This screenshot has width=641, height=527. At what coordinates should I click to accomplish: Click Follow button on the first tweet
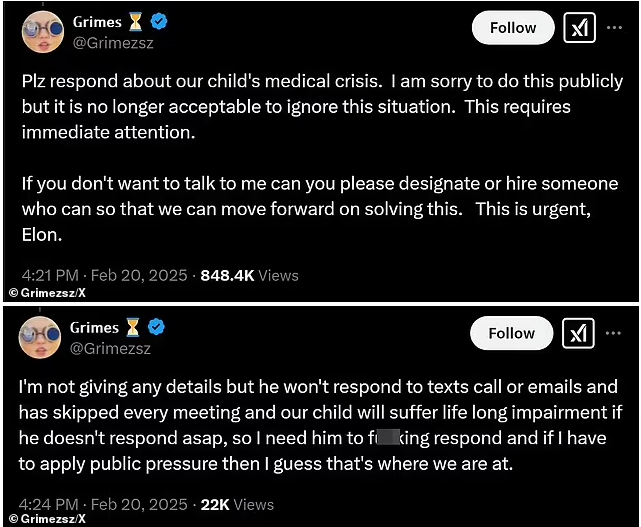(x=513, y=28)
